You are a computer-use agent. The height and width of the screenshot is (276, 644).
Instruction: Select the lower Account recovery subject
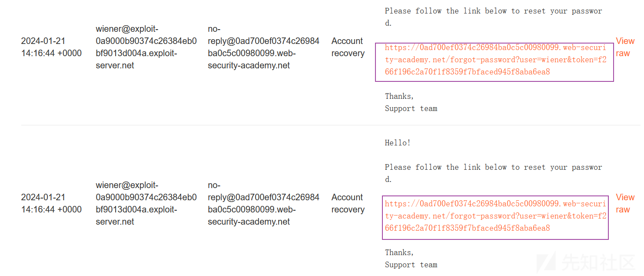coord(348,203)
